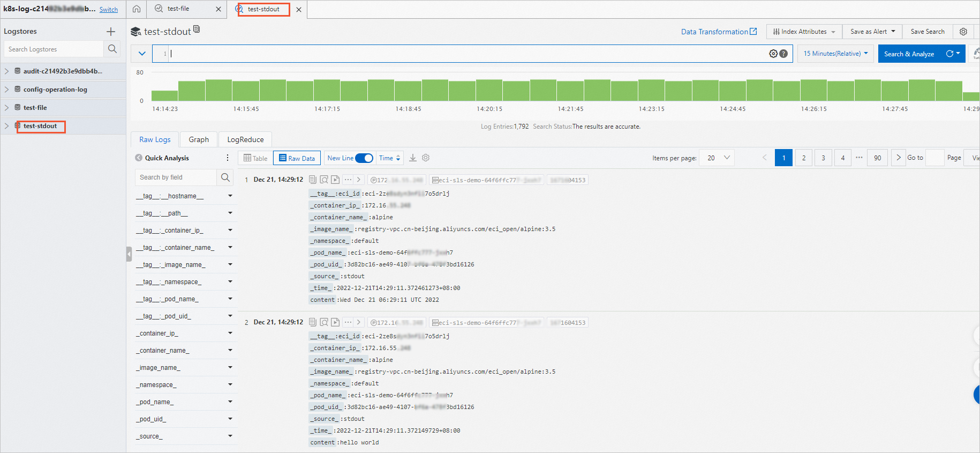The height and width of the screenshot is (453, 980).
Task: Expand the audit-c21492b3e9dbb4b logstore
Action: 7,71
